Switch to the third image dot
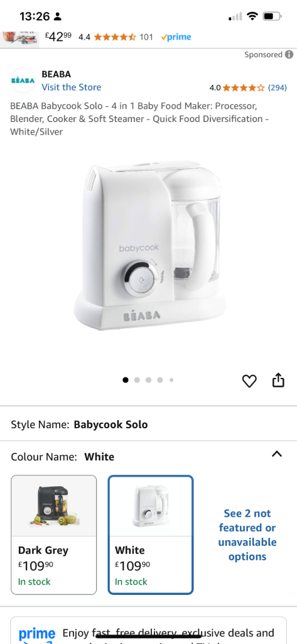The width and height of the screenshot is (297, 644). (148, 380)
